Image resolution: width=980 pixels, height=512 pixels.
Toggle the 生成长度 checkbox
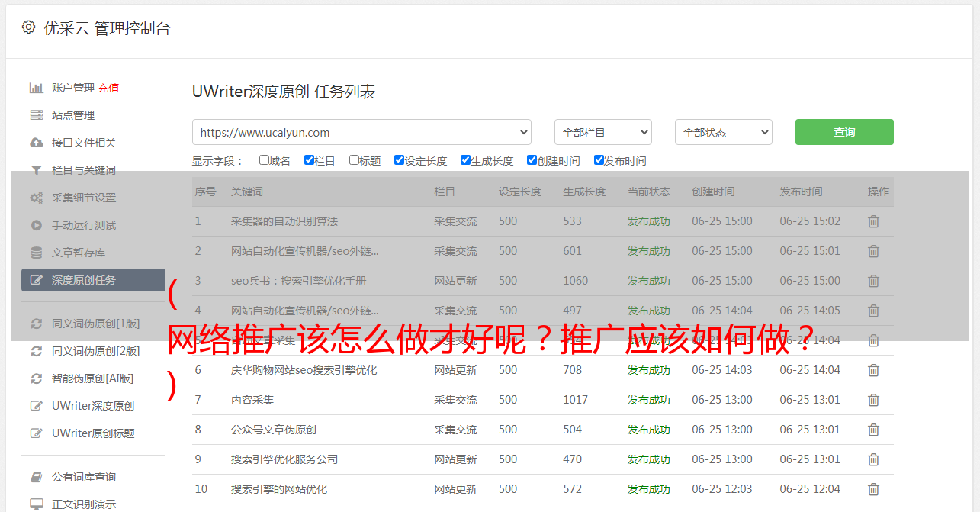point(465,160)
